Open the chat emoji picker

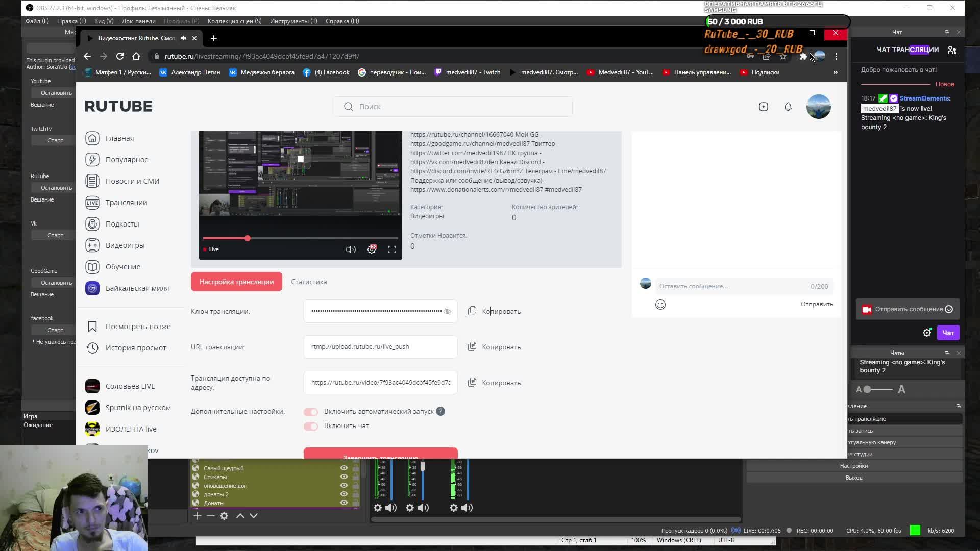pos(660,305)
